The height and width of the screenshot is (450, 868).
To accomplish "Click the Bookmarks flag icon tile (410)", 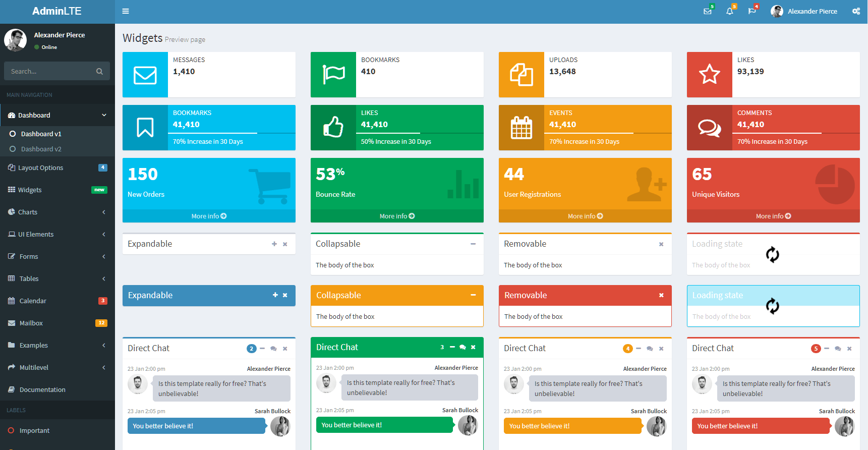I will click(x=333, y=75).
